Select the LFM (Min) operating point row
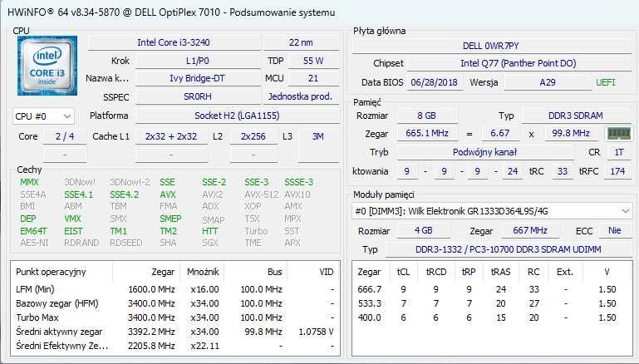The height and width of the screenshot is (364, 639). (x=174, y=288)
